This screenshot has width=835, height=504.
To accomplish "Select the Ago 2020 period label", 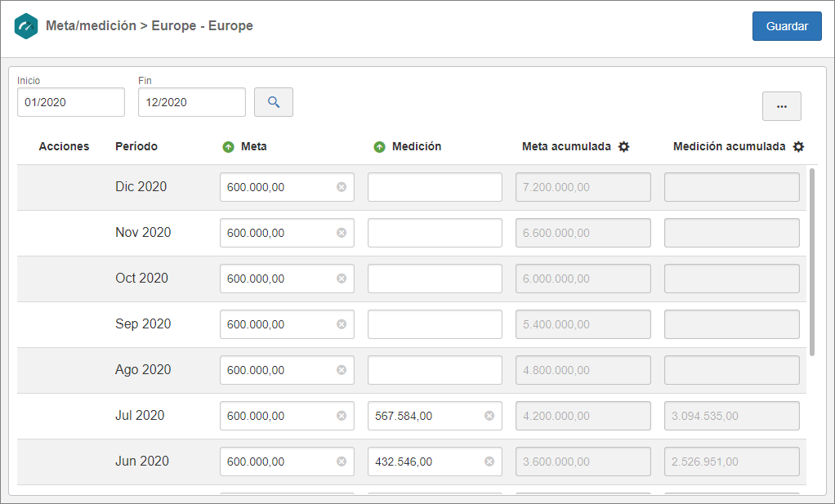I will [x=143, y=370].
